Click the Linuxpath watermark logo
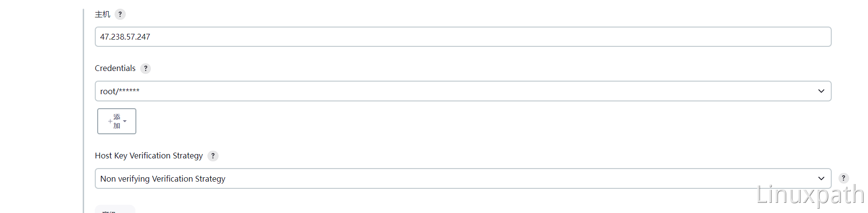The image size is (868, 213). (x=810, y=195)
